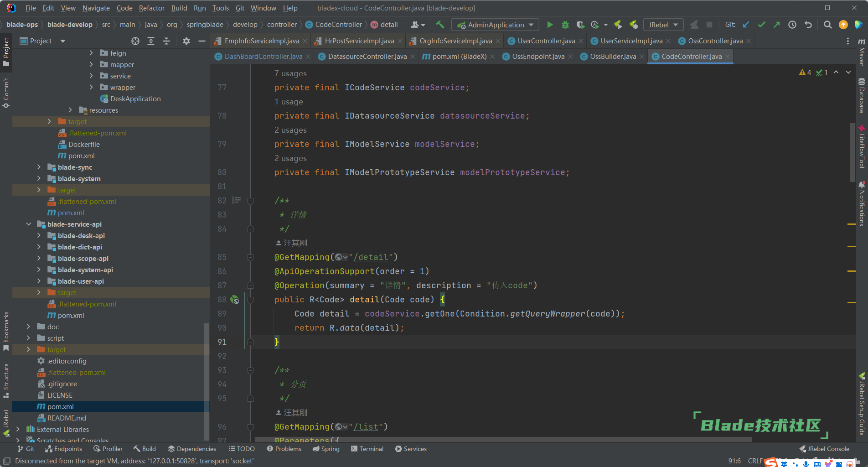
Task: Expand all in Project panel
Action: (x=151, y=41)
